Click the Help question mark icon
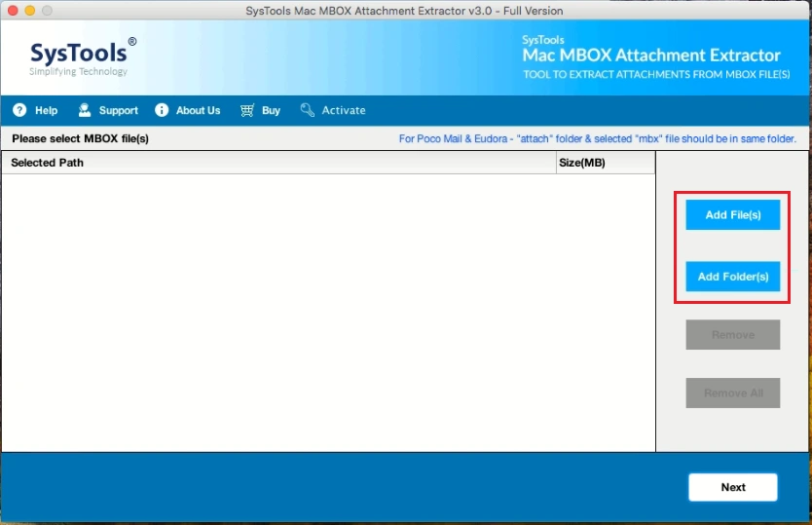 pos(19,110)
